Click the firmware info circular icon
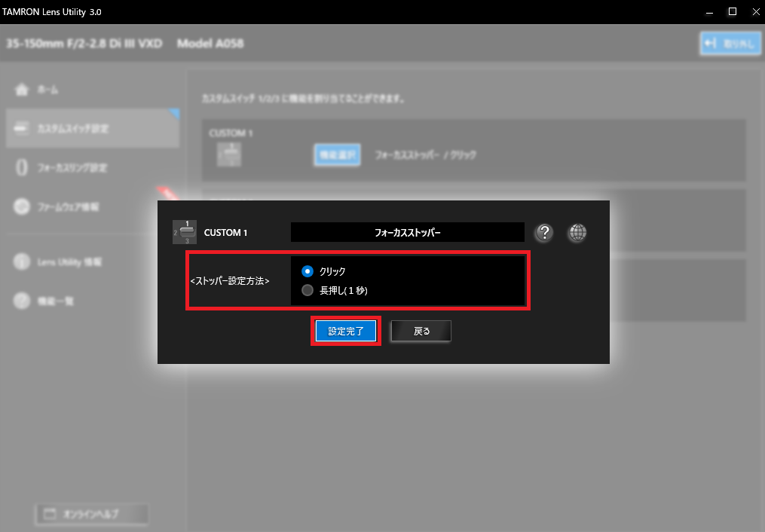The width and height of the screenshot is (765, 532). point(21,206)
